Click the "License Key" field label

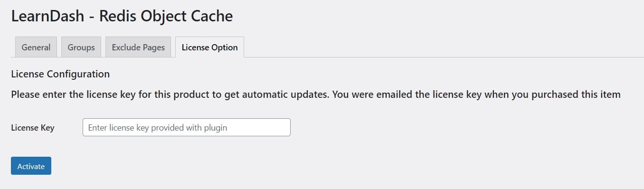coord(33,128)
